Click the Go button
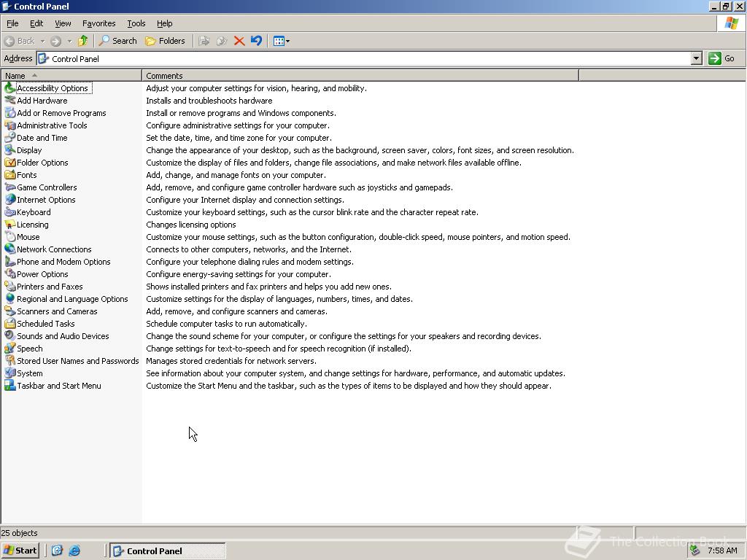Screen dimensions: 747x560 point(721,58)
